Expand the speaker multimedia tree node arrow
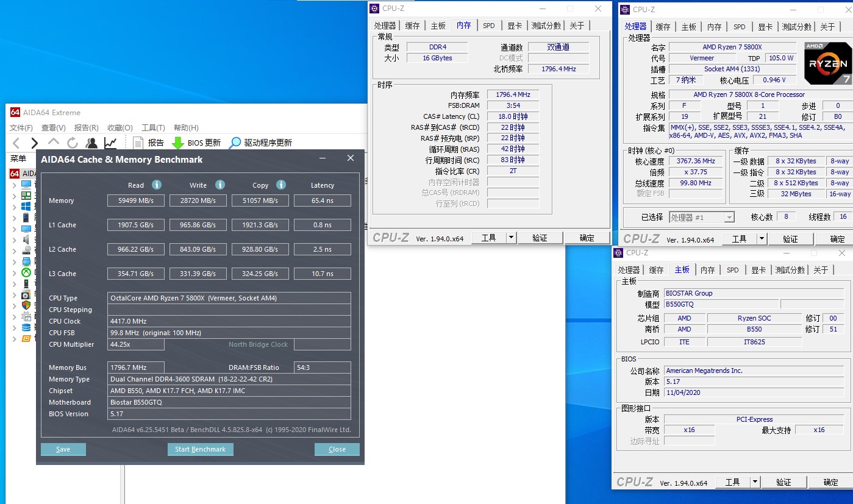 pos(15,240)
